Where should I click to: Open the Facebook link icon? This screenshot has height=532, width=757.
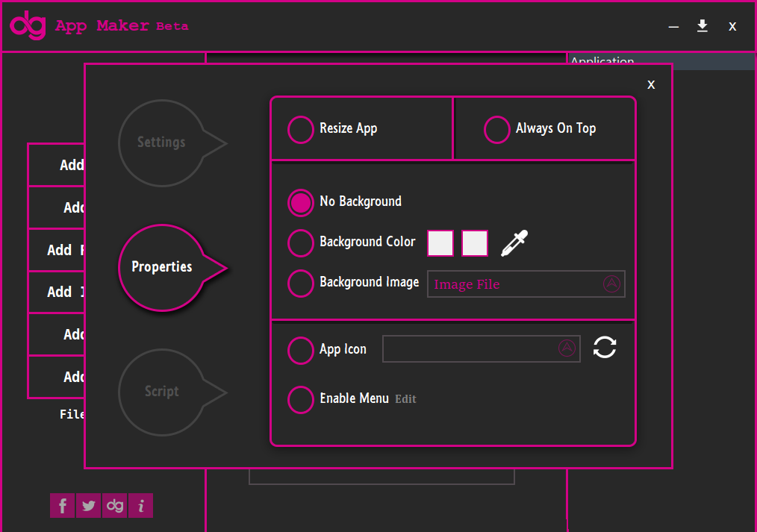[x=62, y=505]
